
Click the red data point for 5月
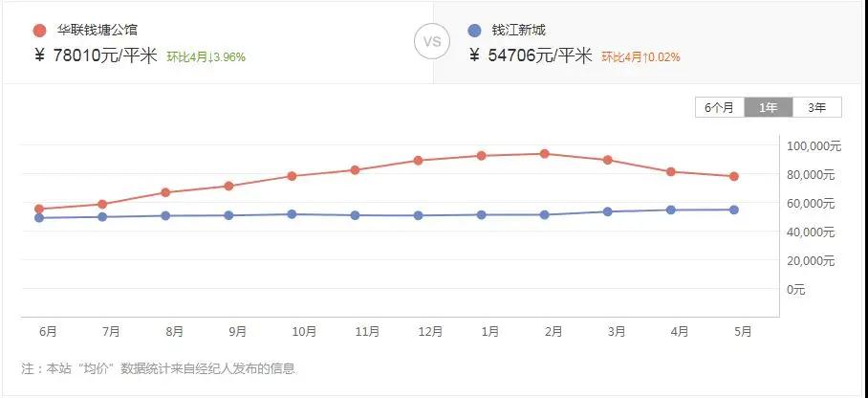[x=734, y=176]
